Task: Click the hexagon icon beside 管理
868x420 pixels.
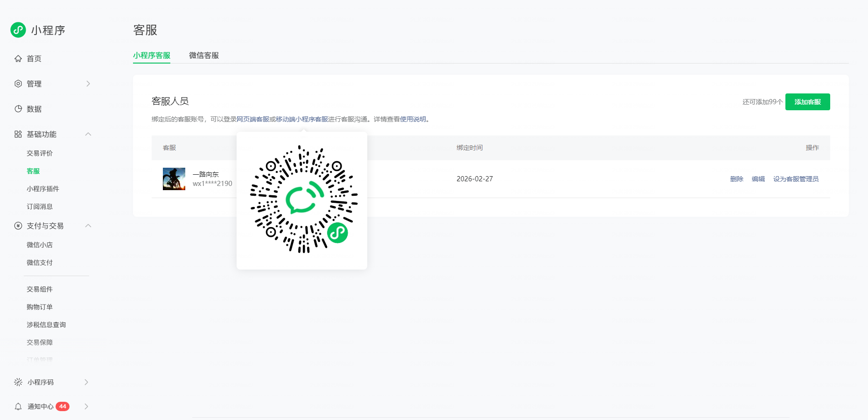Action: coord(18,84)
